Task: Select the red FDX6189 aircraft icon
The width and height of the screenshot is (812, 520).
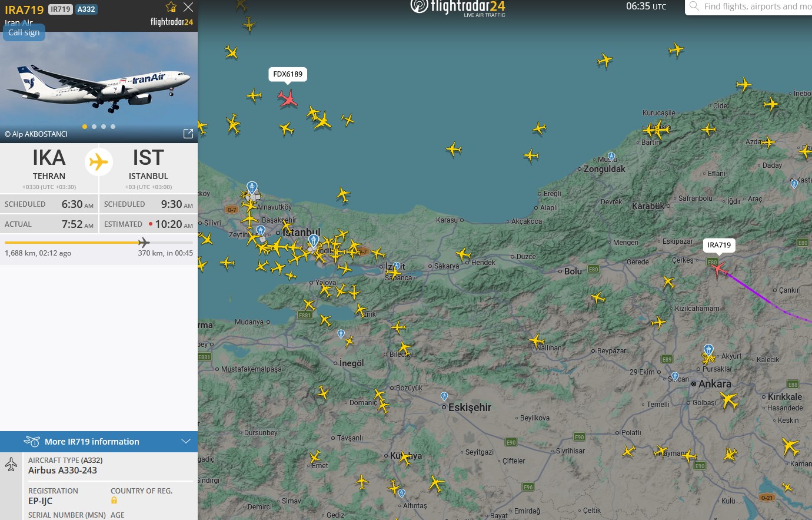Action: [x=288, y=98]
